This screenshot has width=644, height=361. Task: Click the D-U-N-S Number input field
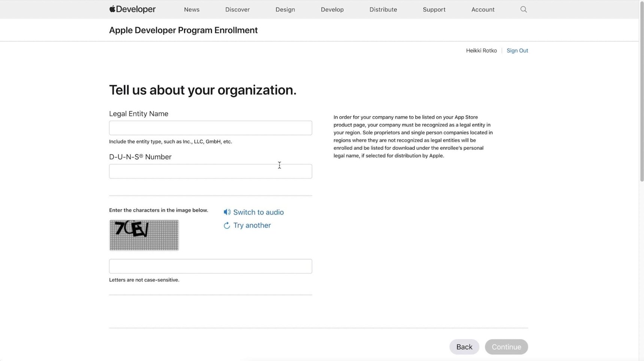point(210,171)
